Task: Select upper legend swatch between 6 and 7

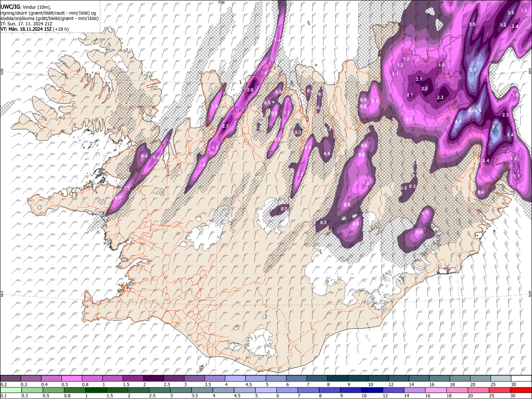Action: click(296, 378)
